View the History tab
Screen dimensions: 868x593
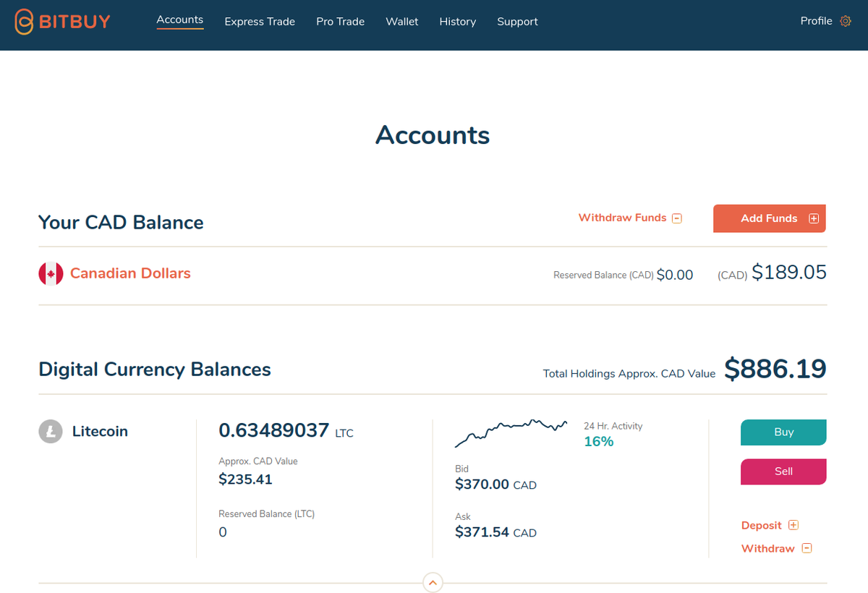click(x=458, y=22)
